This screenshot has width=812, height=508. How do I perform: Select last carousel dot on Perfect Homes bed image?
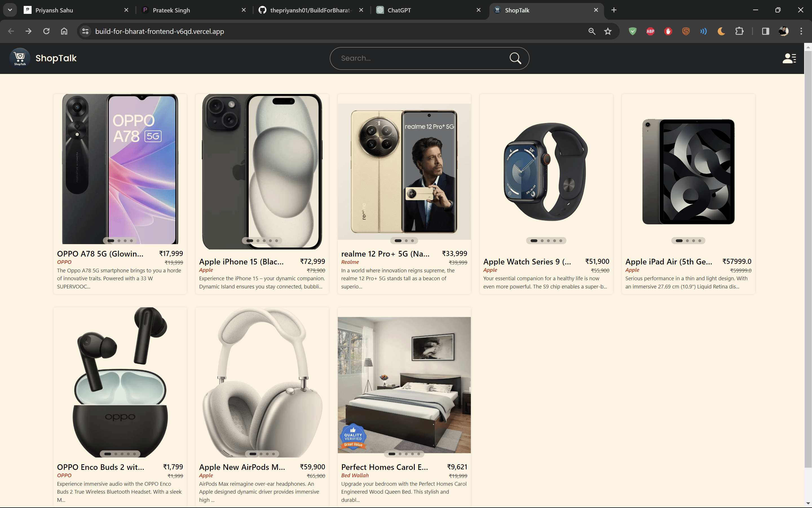click(418, 454)
